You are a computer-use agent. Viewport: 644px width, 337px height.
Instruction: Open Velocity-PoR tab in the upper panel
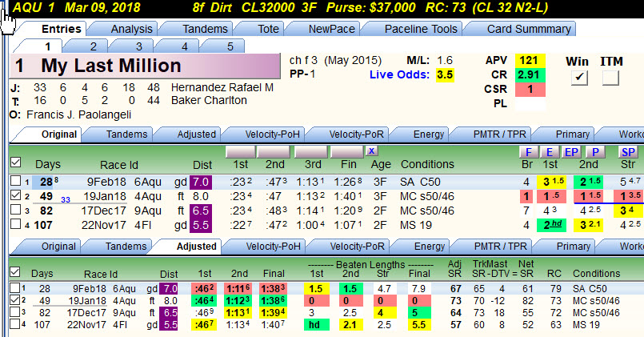tap(356, 134)
